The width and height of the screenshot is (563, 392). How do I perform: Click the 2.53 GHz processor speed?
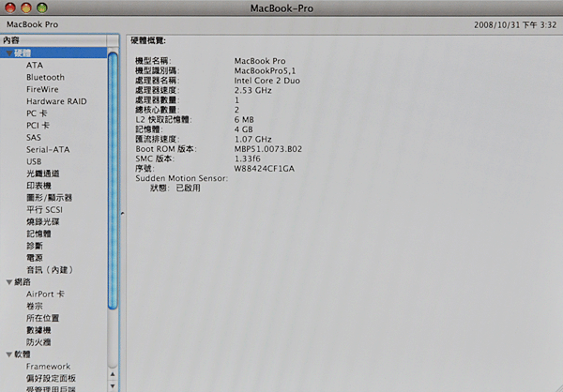tap(252, 90)
